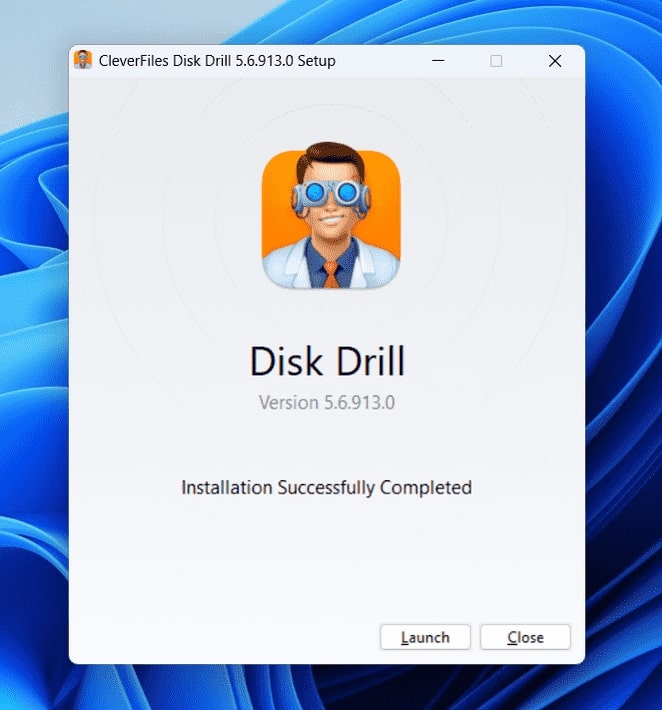Minimize the Disk Drill Setup window
Screen dimensions: 662x710
tap(438, 60)
